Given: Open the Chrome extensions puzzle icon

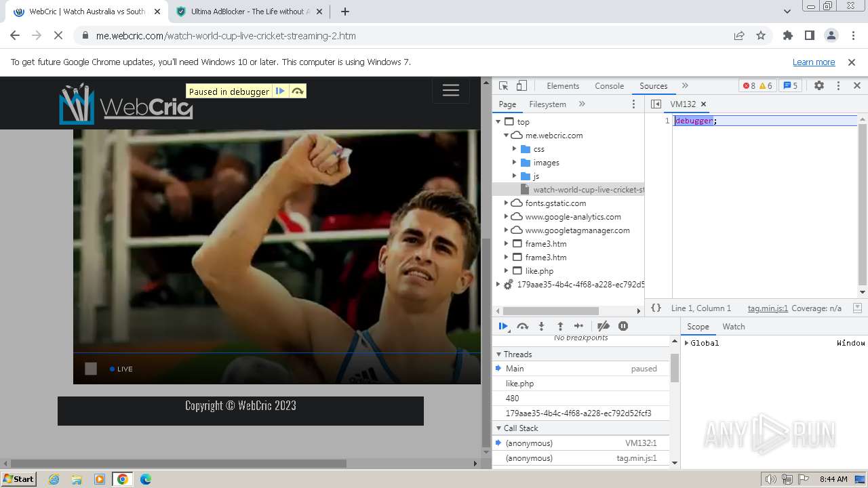Looking at the screenshot, I should (787, 36).
